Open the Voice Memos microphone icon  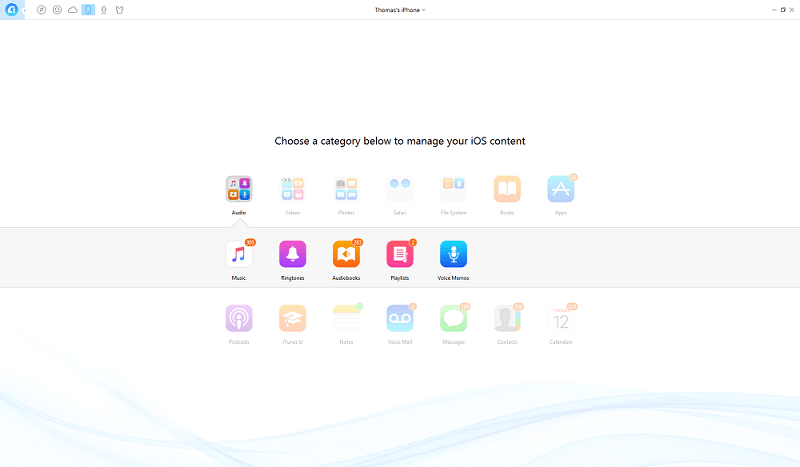click(454, 254)
